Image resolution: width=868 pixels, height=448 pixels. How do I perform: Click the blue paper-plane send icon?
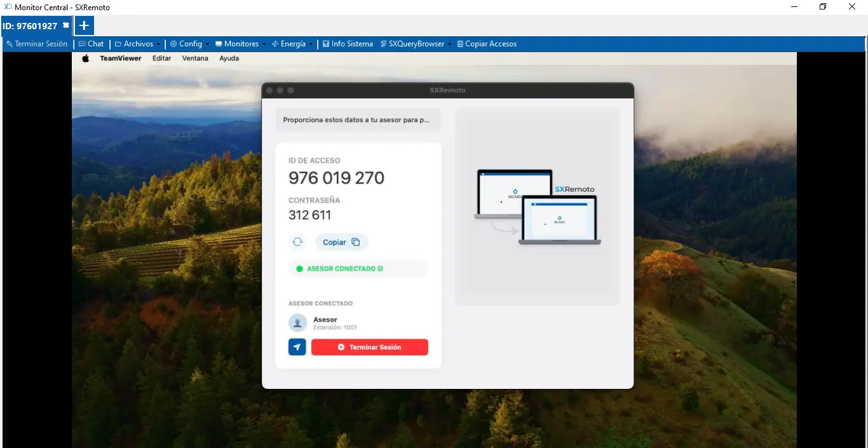pos(297,347)
